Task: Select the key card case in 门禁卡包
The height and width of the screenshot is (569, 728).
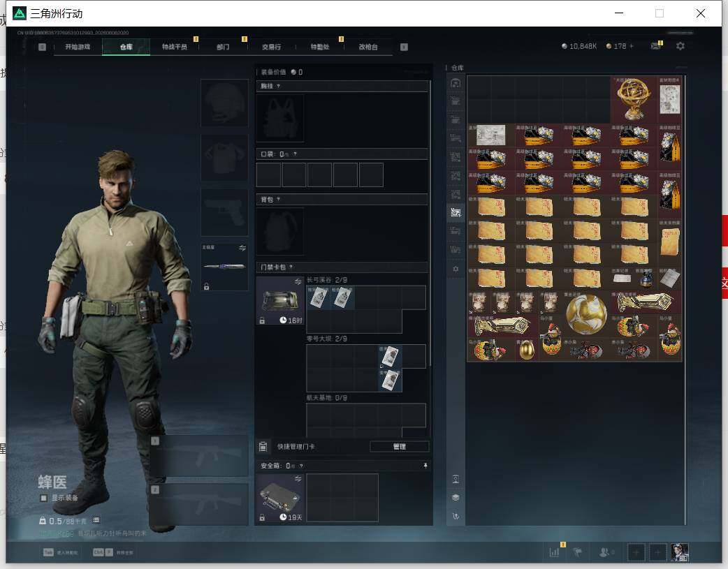Action: point(280,301)
